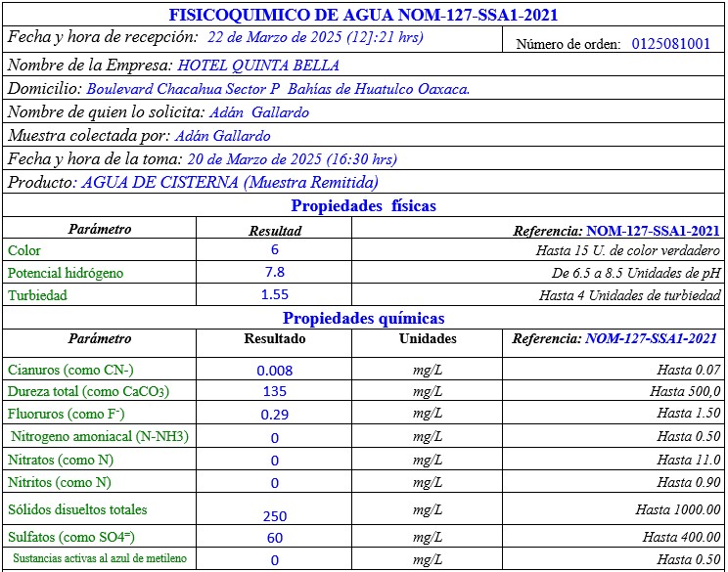Screen dimensions: 728x572
Task: Click the 'Color' parameter label
Action: point(24,250)
